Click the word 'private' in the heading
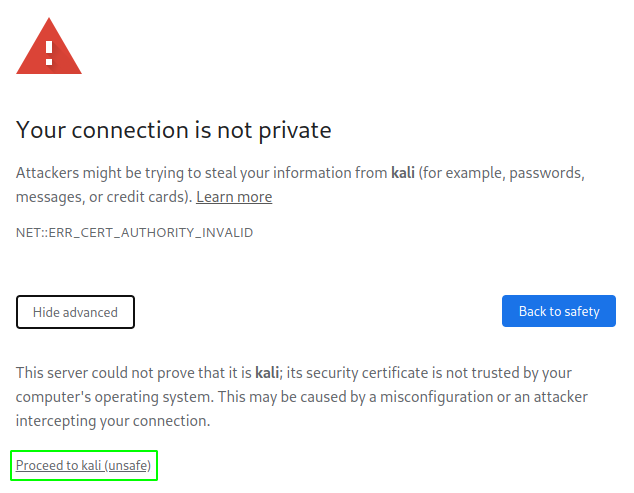The height and width of the screenshot is (493, 634). pos(295,131)
